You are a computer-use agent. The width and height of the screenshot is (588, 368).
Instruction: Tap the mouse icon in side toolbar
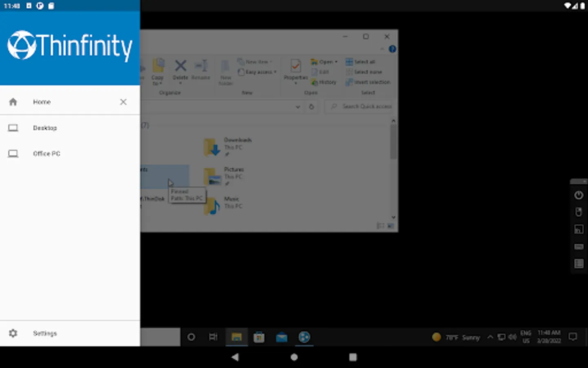(x=579, y=212)
